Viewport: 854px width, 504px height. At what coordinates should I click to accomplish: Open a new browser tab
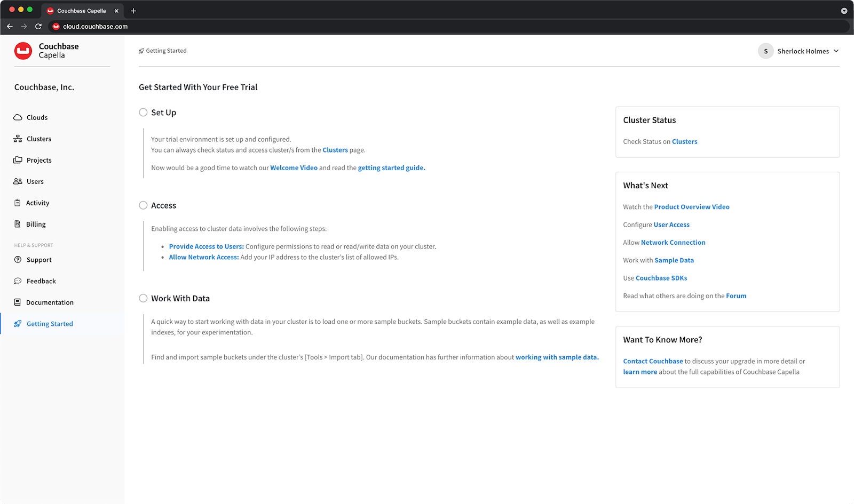click(133, 11)
